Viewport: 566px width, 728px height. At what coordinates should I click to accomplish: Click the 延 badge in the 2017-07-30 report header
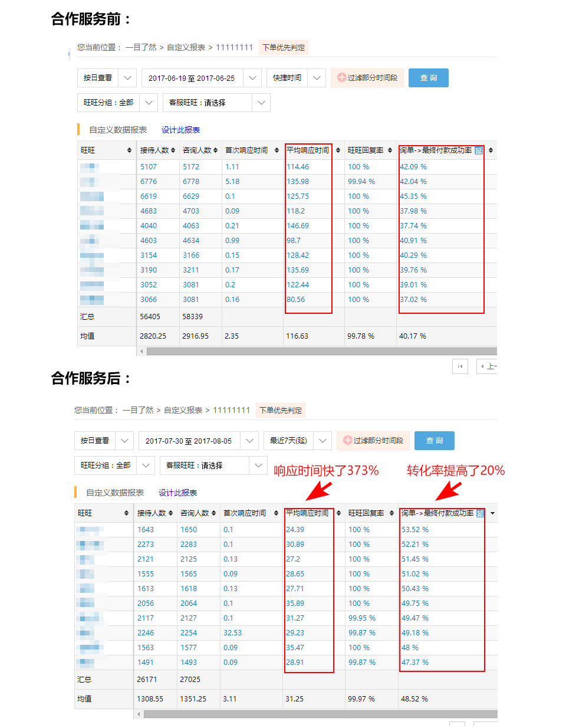(481, 513)
